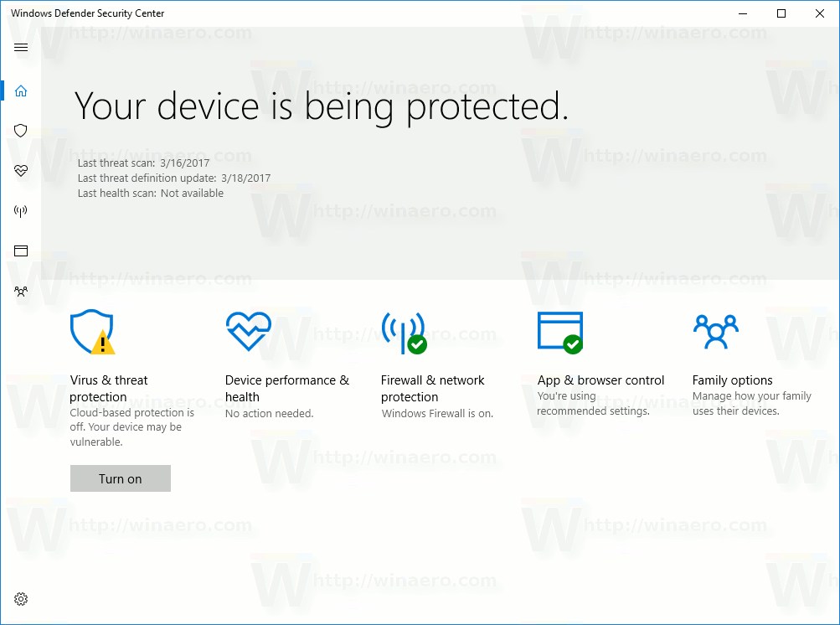
Task: Switch to the Firewall & network protection page
Action: coord(434,388)
